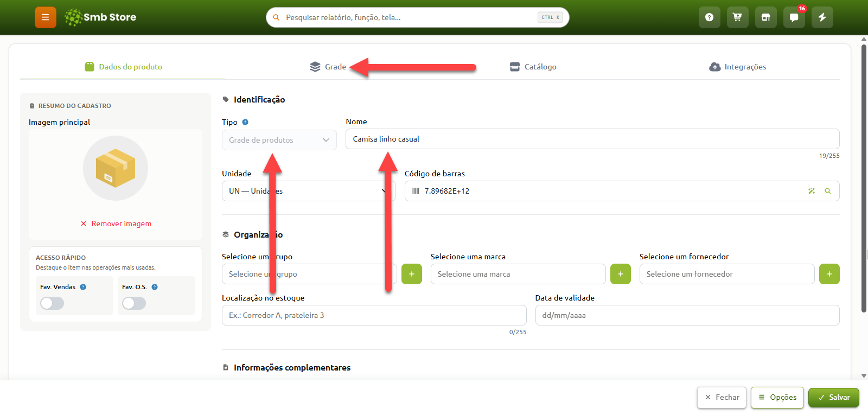Screen dimensions: 868x415
Task: Click the Data de validade field
Action: click(687, 315)
